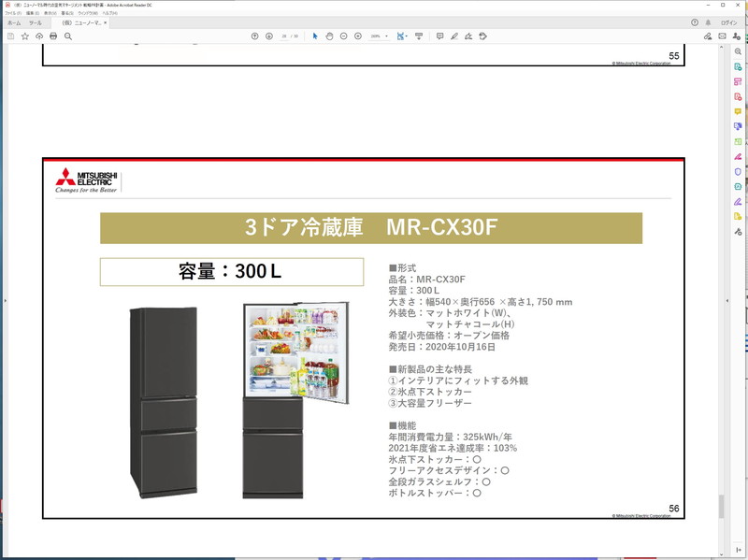
Task: Open help via question mark icon
Action: tap(695, 22)
